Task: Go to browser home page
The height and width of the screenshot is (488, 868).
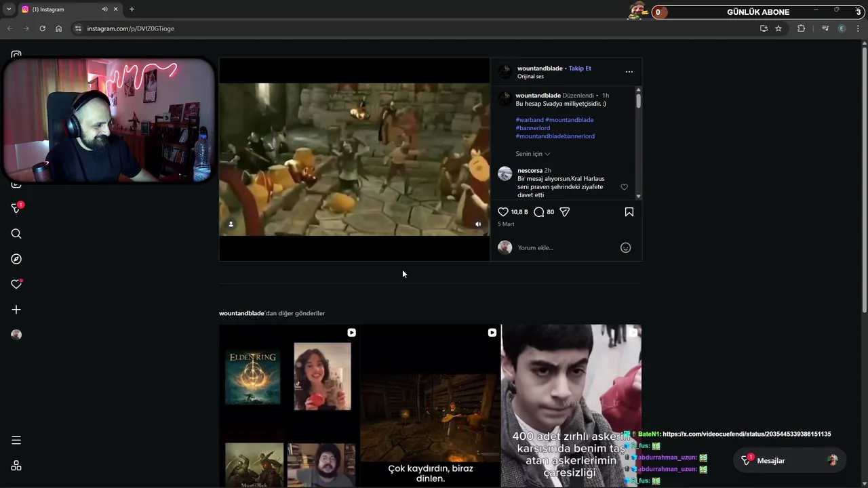Action: pyautogui.click(x=58, y=28)
